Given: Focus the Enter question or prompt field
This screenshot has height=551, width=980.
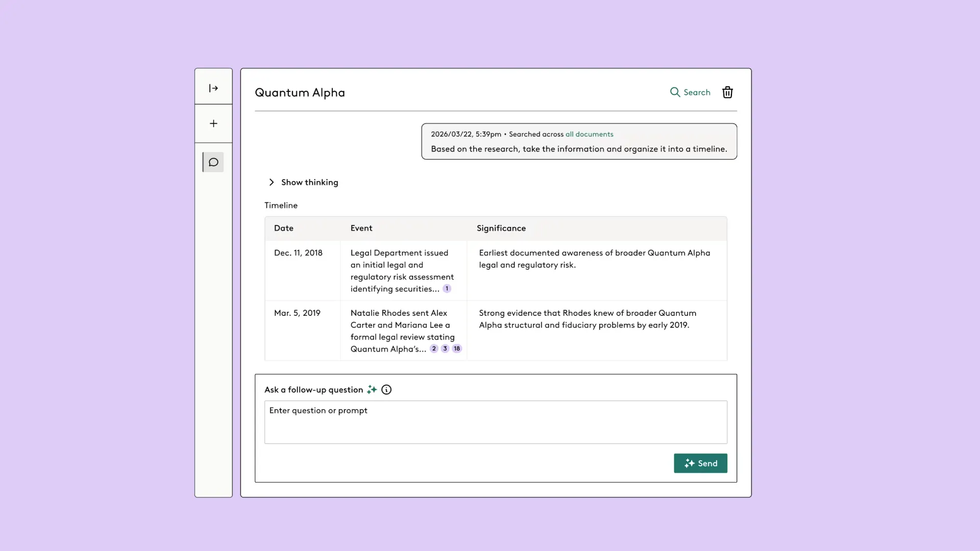Looking at the screenshot, I should pyautogui.click(x=496, y=422).
